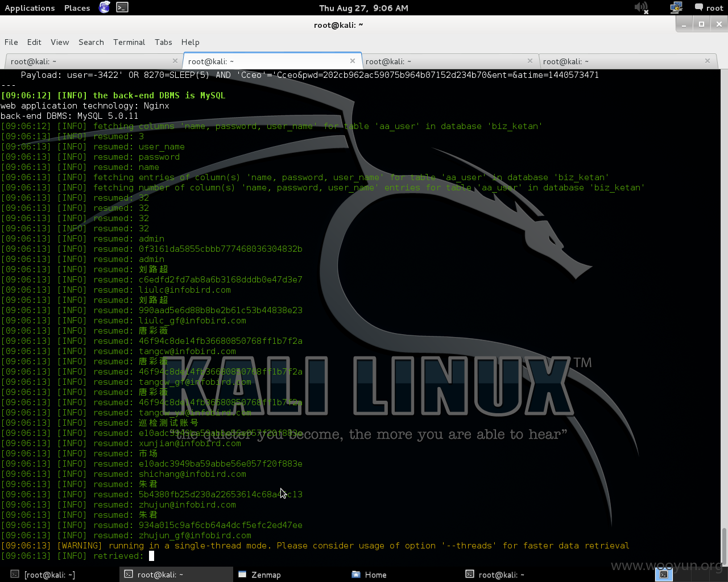
Task: Open the Terminal menu
Action: 129,42
